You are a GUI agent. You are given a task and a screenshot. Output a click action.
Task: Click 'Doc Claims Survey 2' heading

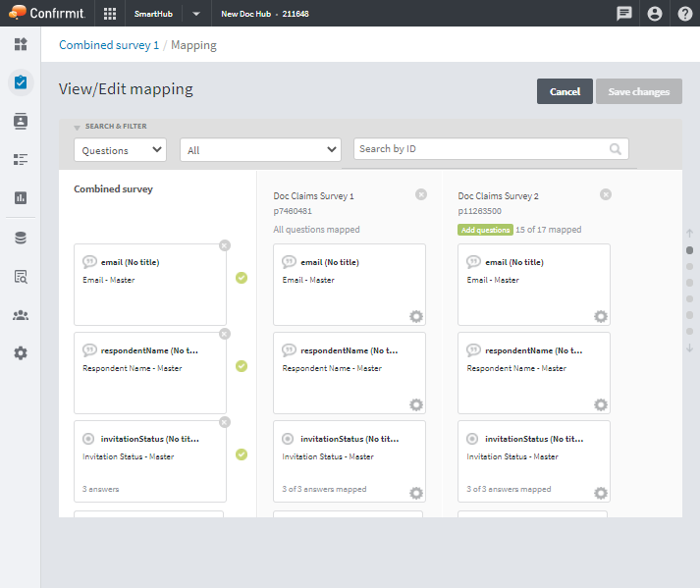pos(498,196)
